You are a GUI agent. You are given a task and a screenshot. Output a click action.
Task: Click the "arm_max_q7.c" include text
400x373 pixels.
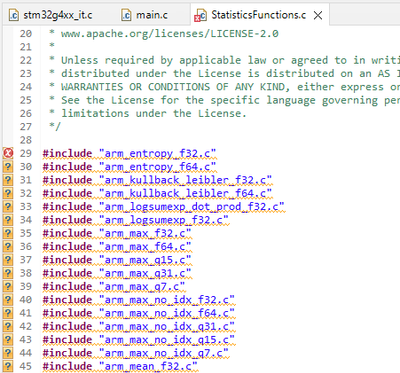142,287
